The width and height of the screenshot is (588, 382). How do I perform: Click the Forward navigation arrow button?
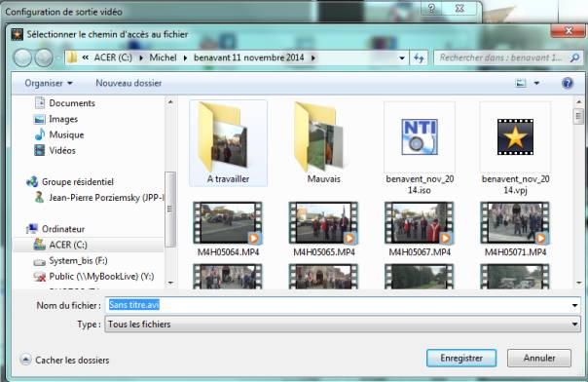44,58
